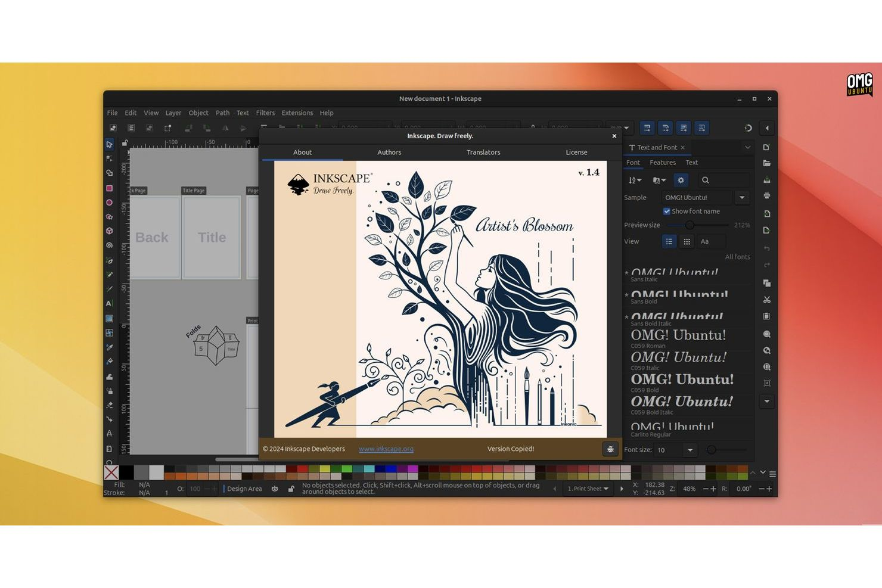Select the Connector tool
The width and height of the screenshot is (882, 588).
[x=109, y=419]
